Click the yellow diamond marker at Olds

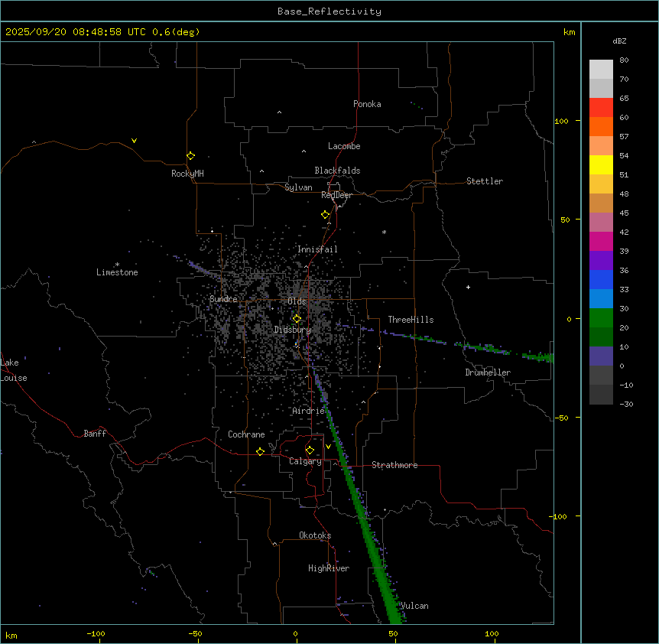point(297,319)
